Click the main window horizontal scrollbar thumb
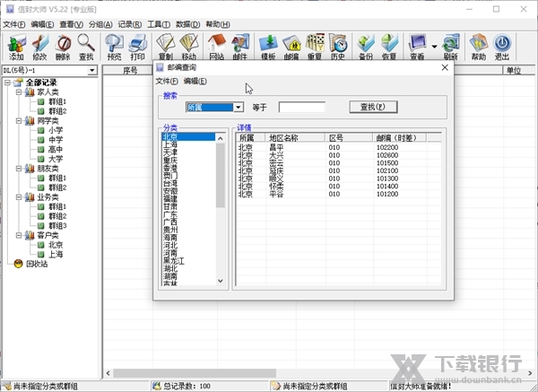 pyautogui.click(x=195, y=373)
